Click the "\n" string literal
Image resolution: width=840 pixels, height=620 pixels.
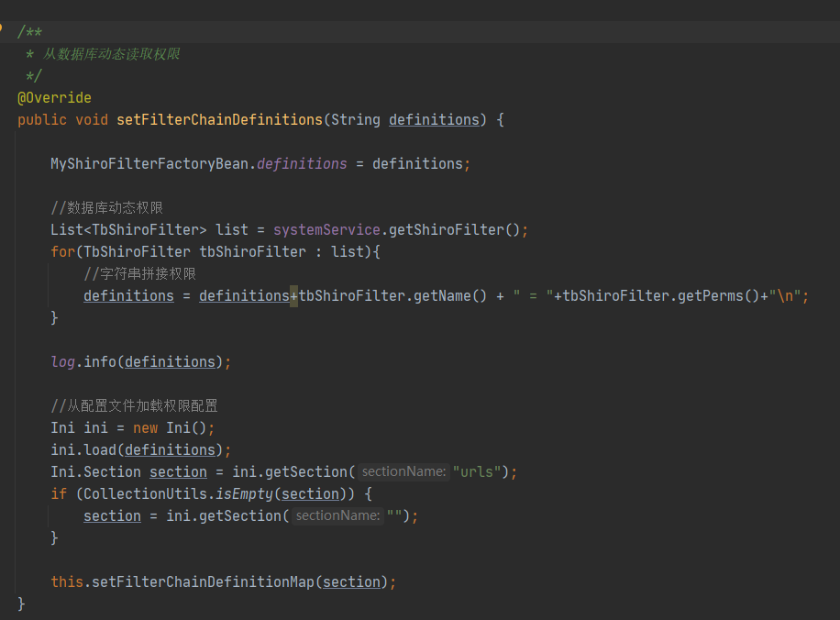[x=785, y=296]
